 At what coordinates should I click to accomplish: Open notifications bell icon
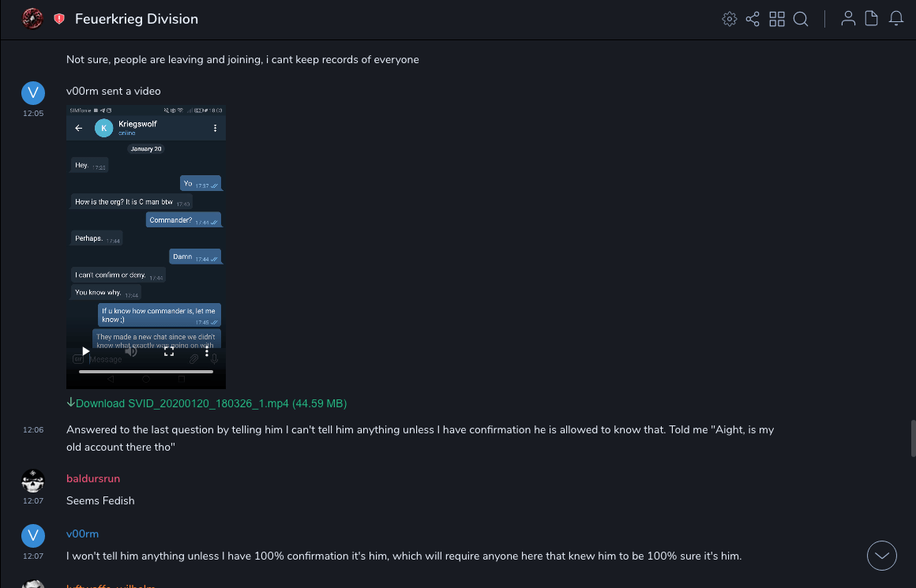[x=896, y=19]
